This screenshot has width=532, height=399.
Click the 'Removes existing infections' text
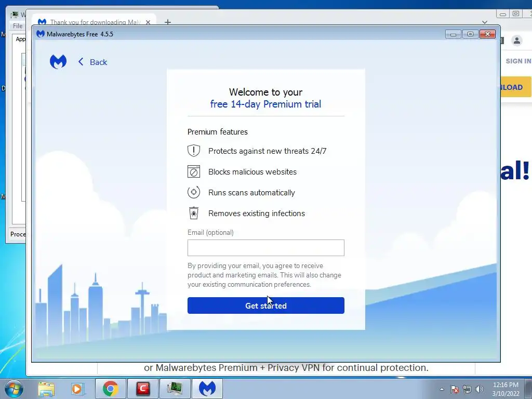click(x=257, y=213)
